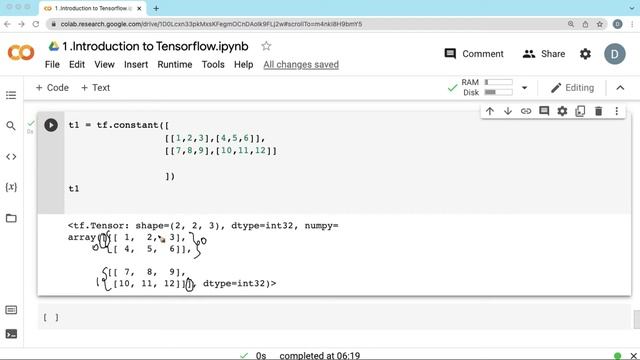This screenshot has width=640, height=360.
Task: Share this page from address bar
Action: click(x=585, y=24)
